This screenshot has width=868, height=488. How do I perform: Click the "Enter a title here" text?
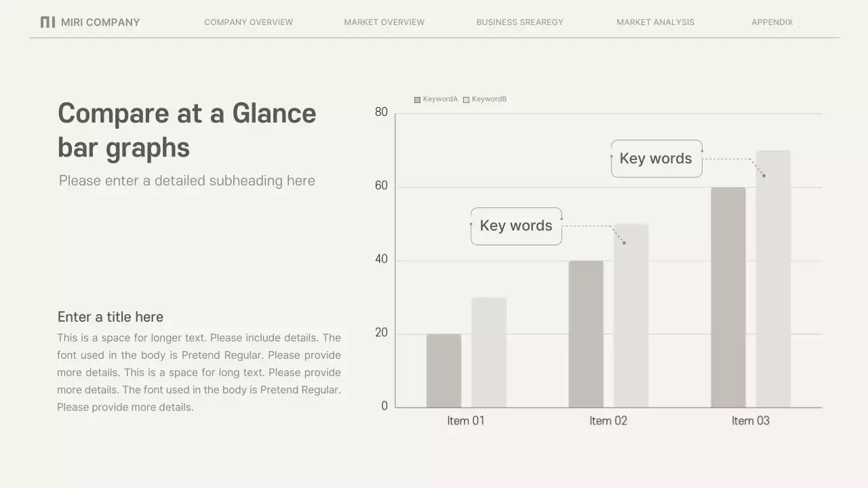point(110,317)
